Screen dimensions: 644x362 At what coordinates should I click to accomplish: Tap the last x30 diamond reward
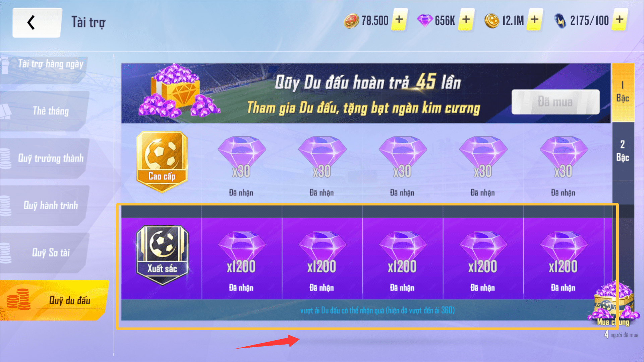click(x=564, y=166)
